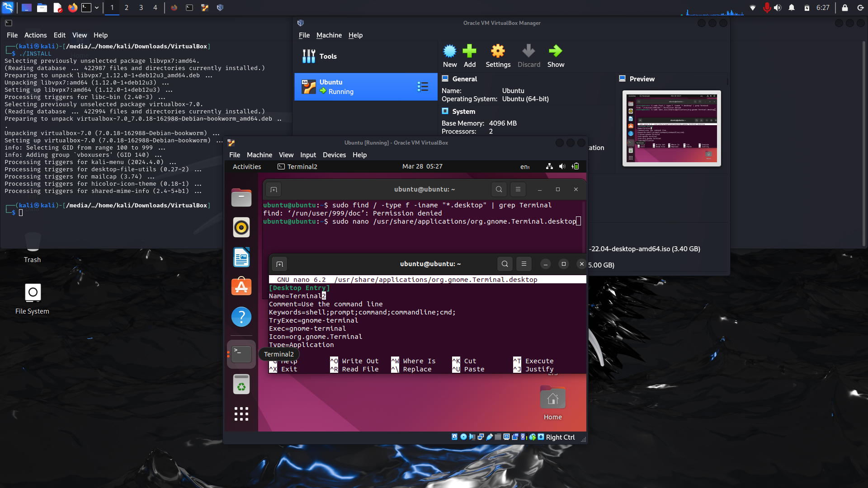Image resolution: width=868 pixels, height=488 pixels.
Task: Show applications grid in Ubuntu dock
Action: point(241,414)
